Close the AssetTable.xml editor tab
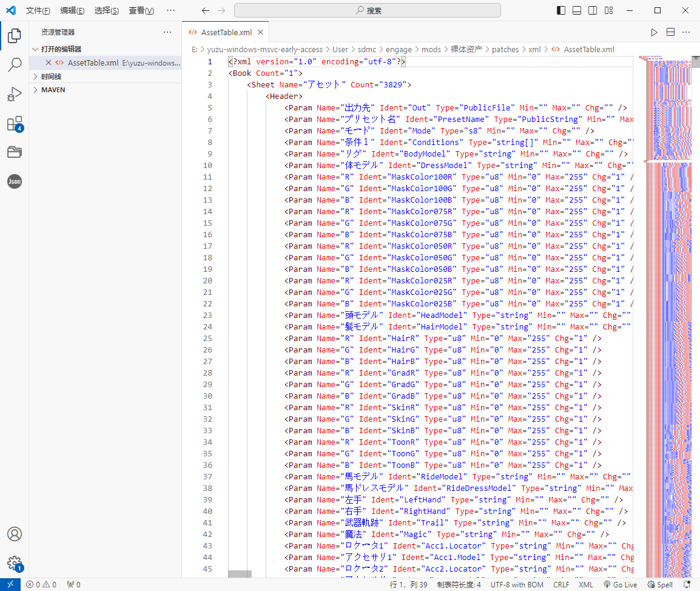700x591 pixels. coord(260,32)
